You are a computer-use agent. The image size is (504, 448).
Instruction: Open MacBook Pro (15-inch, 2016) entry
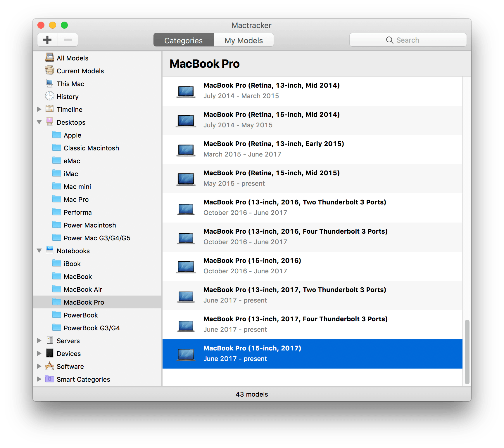pyautogui.click(x=252, y=265)
